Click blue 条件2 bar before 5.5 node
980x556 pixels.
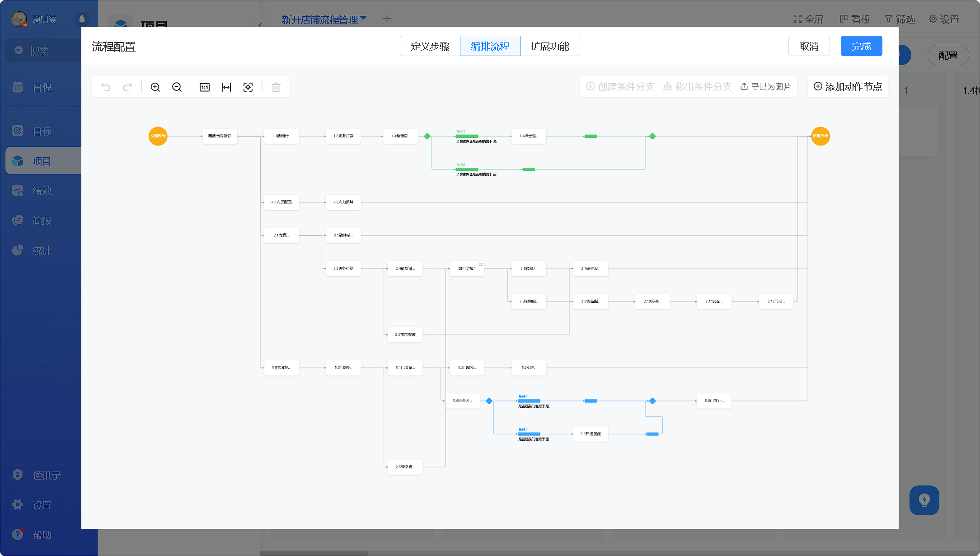(x=529, y=434)
